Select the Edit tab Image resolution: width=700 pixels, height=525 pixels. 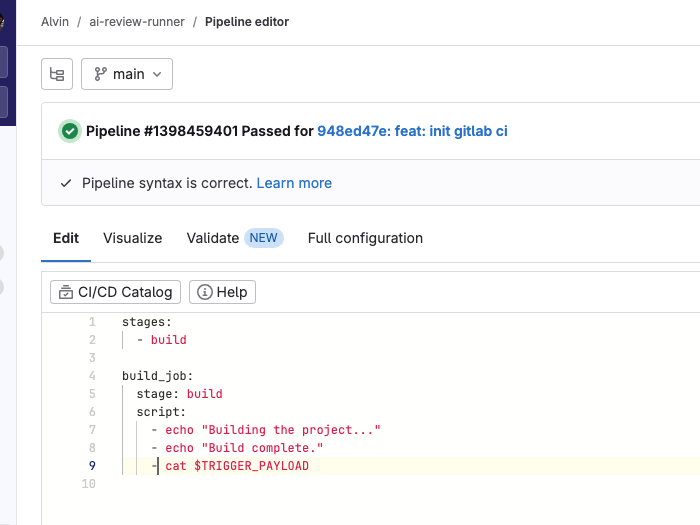(66, 238)
